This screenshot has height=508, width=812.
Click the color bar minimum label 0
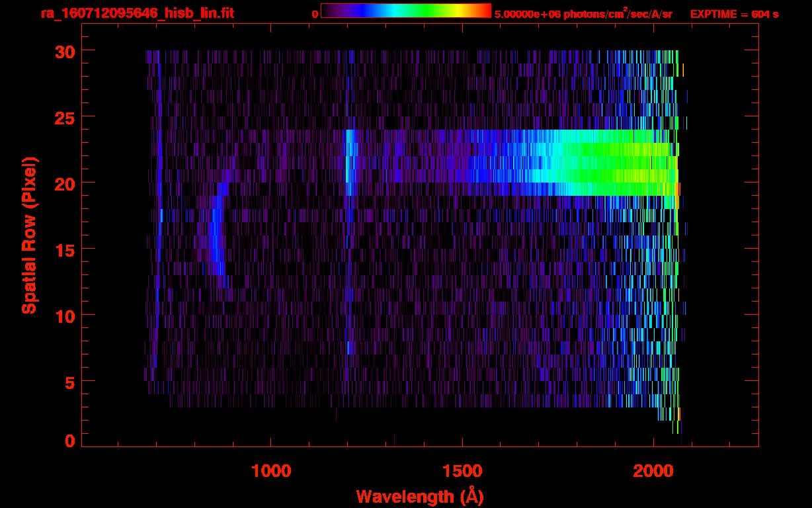(x=315, y=14)
